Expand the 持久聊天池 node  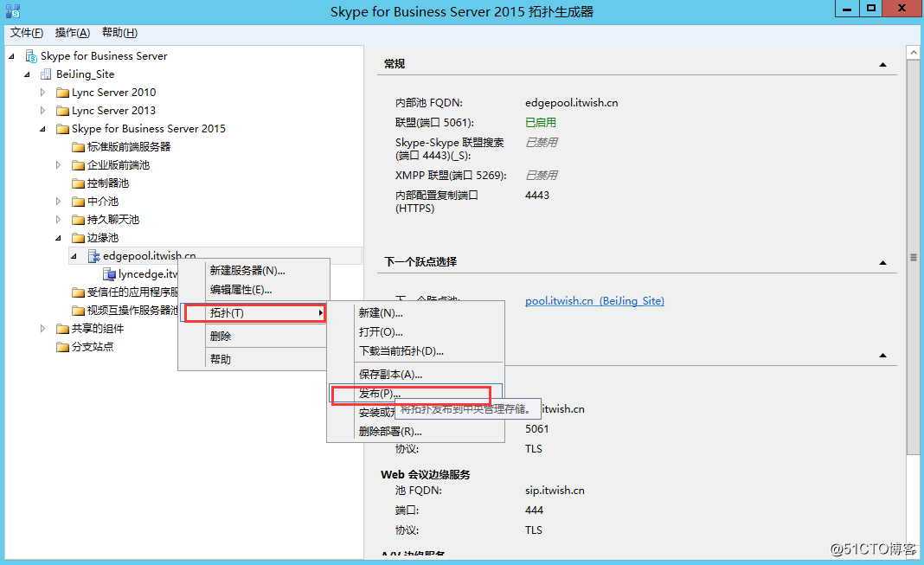(x=58, y=220)
